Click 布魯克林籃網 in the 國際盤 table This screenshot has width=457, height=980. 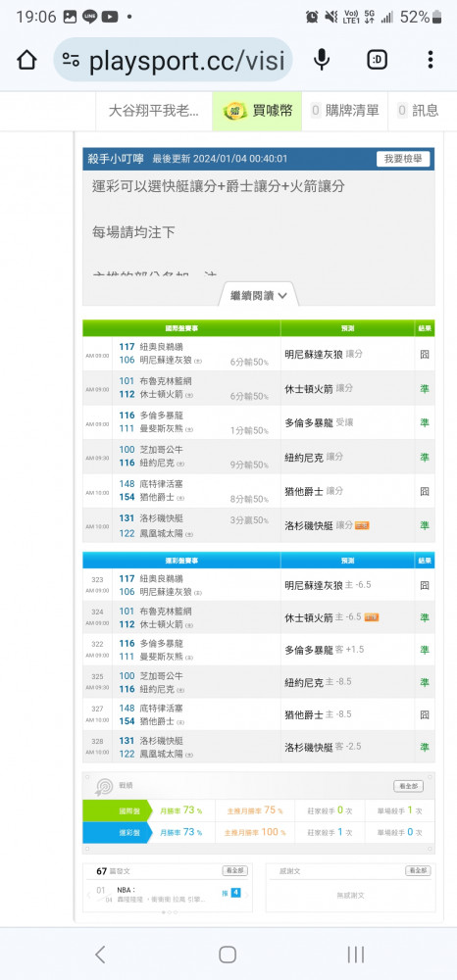[166, 381]
